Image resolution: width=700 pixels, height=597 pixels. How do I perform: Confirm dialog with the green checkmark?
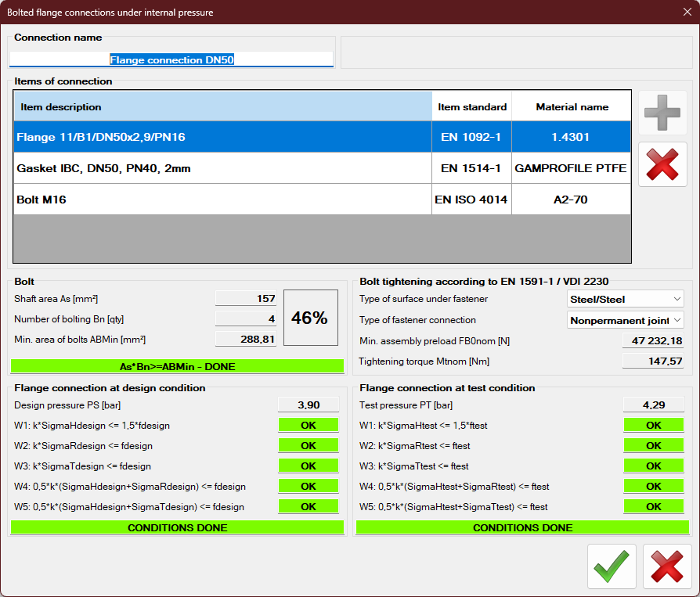(x=612, y=566)
